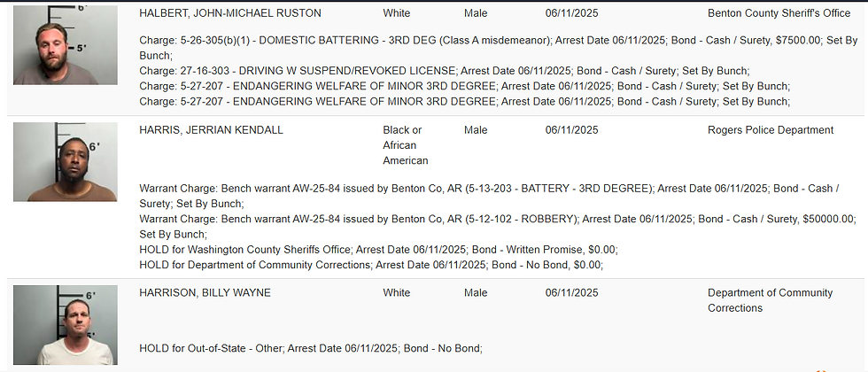Screen dimensions: 868x372
Task: Click the first ENDANGERING WELFARE OF MINOR charge line
Action: point(464,87)
